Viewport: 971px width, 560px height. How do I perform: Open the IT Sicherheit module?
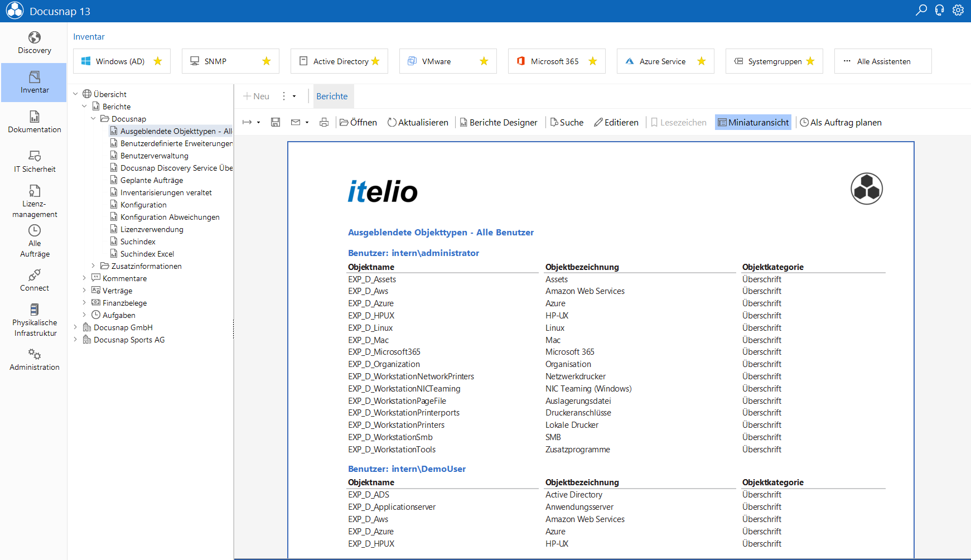tap(34, 162)
